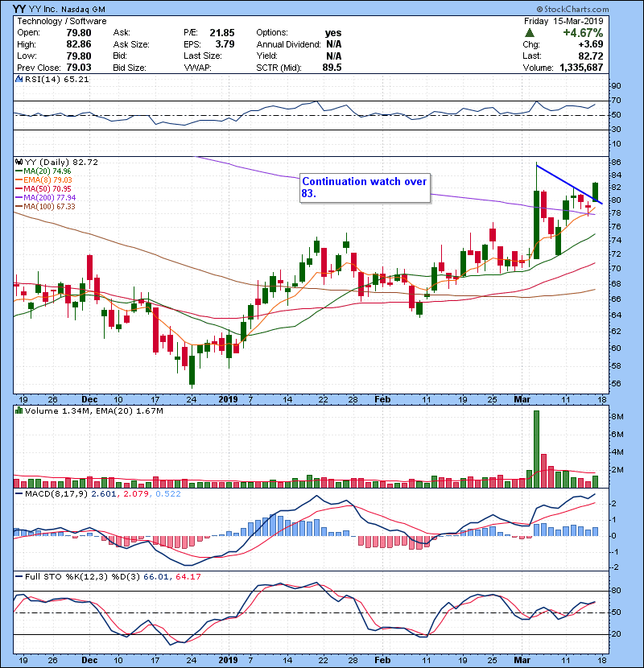Screen dimensions: 644x668
Task: Click the Volume 1.34M, EMA(20) 1.67M label
Action: pyautogui.click(x=93, y=411)
